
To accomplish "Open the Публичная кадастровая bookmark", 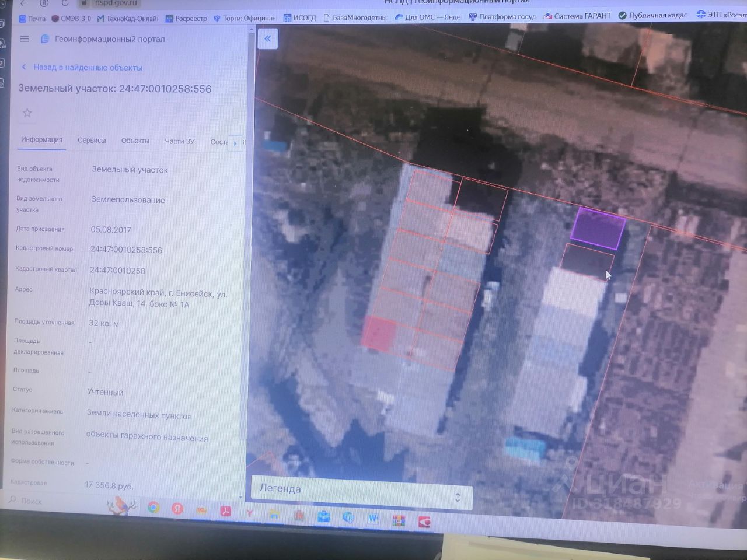I will click(653, 15).
